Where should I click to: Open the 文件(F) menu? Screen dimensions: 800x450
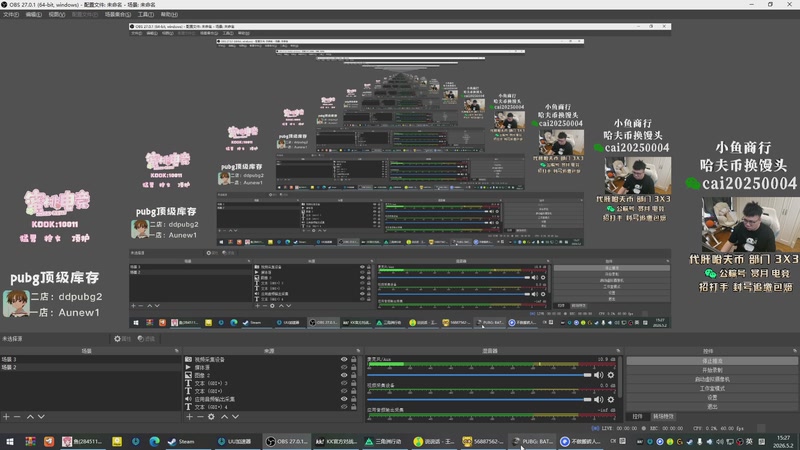coord(11,15)
